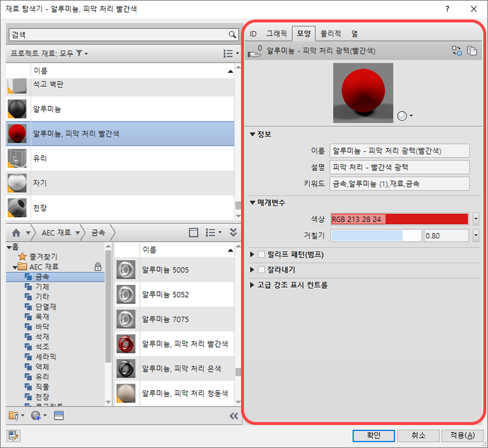Select 단열재 category in library tree

tap(45, 307)
